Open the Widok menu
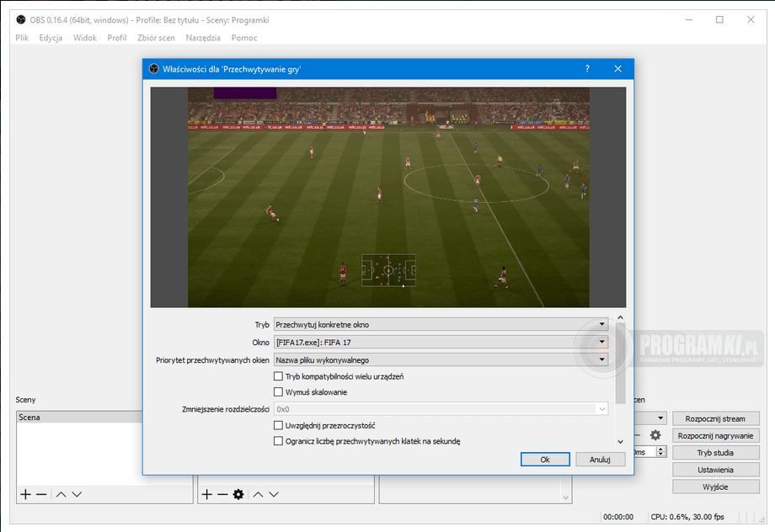The image size is (775, 532). tap(85, 38)
